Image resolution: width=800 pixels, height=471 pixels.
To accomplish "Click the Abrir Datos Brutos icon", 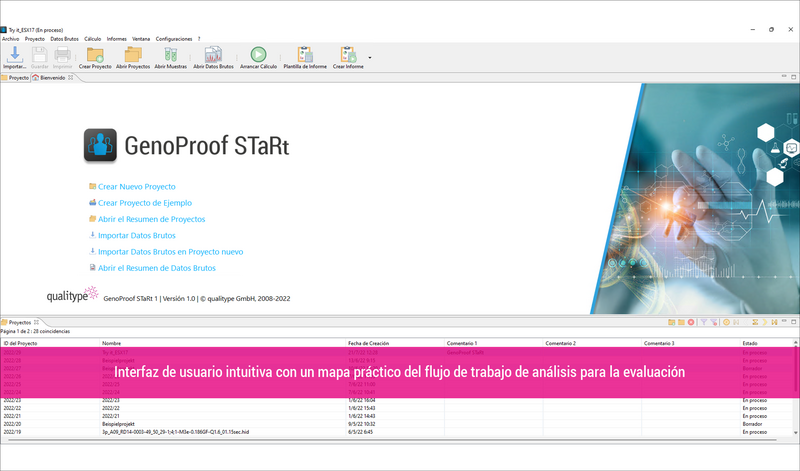I will pos(213,54).
